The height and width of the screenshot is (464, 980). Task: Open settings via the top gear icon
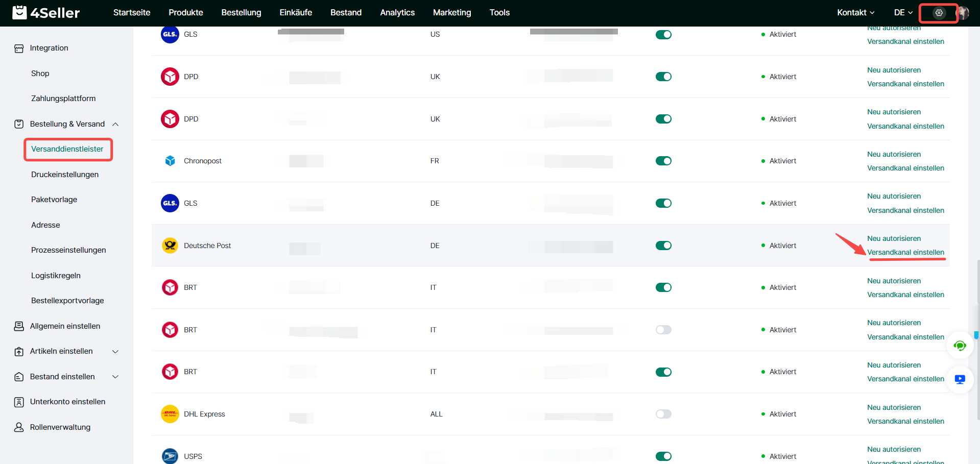coord(939,13)
